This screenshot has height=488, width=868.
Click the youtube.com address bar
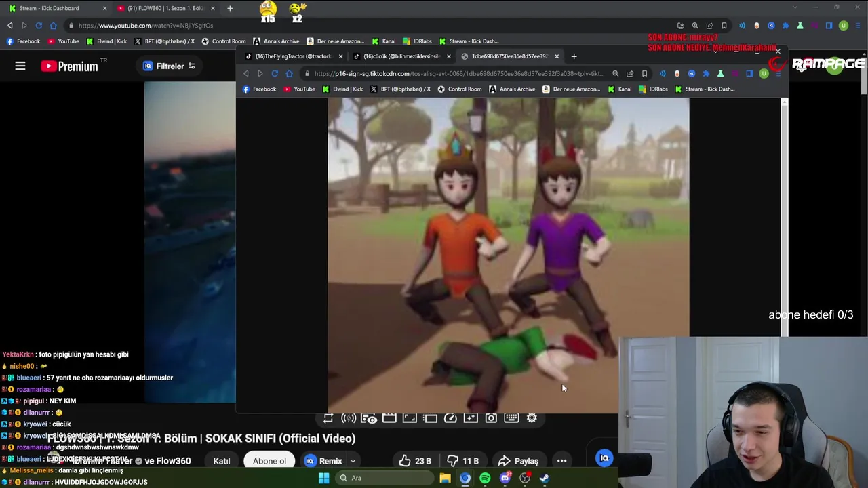(373, 25)
